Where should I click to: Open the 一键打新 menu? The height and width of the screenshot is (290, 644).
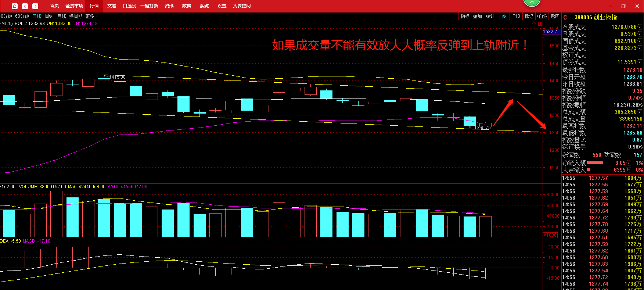coord(149,6)
